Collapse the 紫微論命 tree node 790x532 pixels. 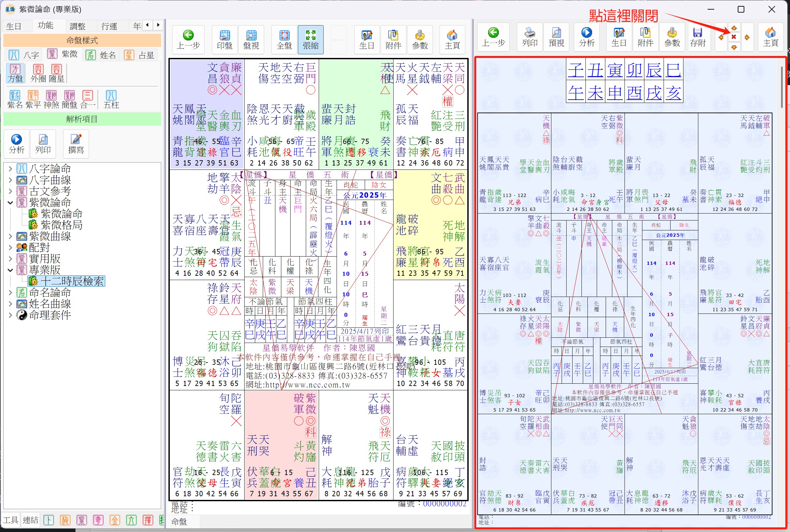pos(10,203)
